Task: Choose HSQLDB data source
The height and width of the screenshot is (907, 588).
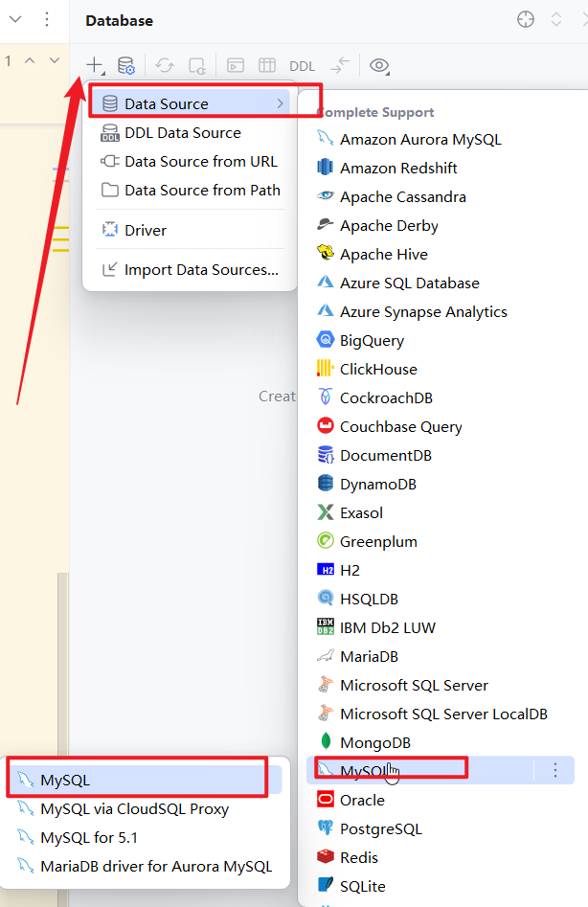Action: pyautogui.click(x=441, y=600)
